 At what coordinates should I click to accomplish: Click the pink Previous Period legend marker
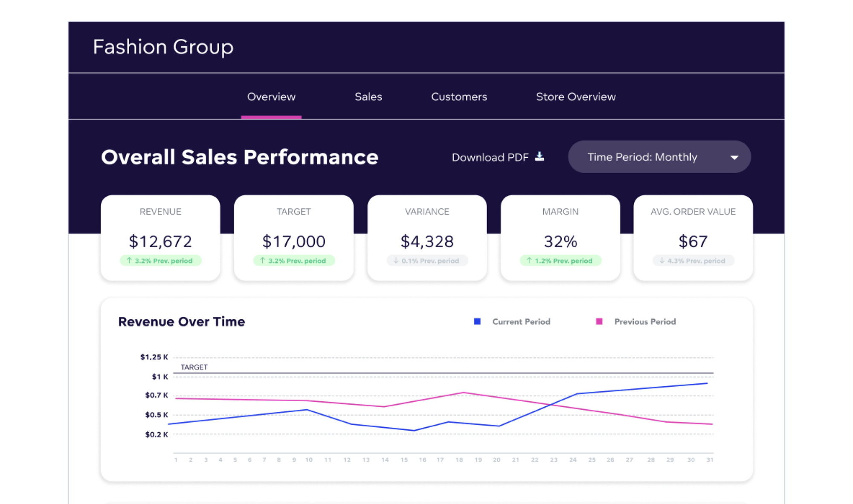599,321
